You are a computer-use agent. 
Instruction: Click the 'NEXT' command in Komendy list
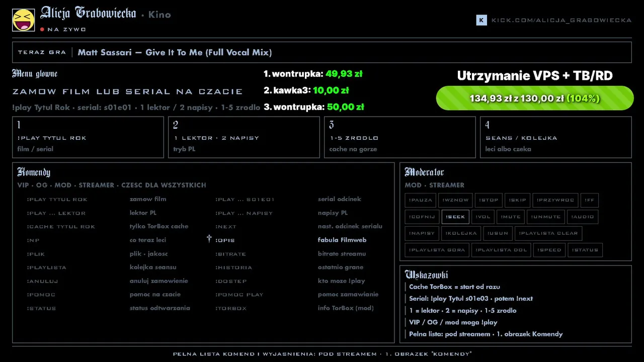pyautogui.click(x=226, y=227)
